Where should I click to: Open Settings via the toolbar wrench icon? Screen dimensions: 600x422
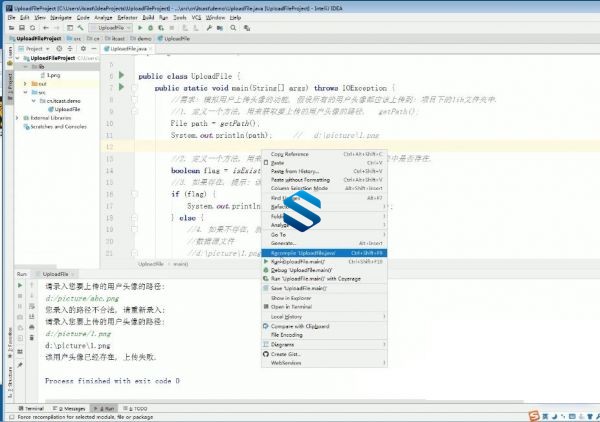pyautogui.click(x=209, y=28)
